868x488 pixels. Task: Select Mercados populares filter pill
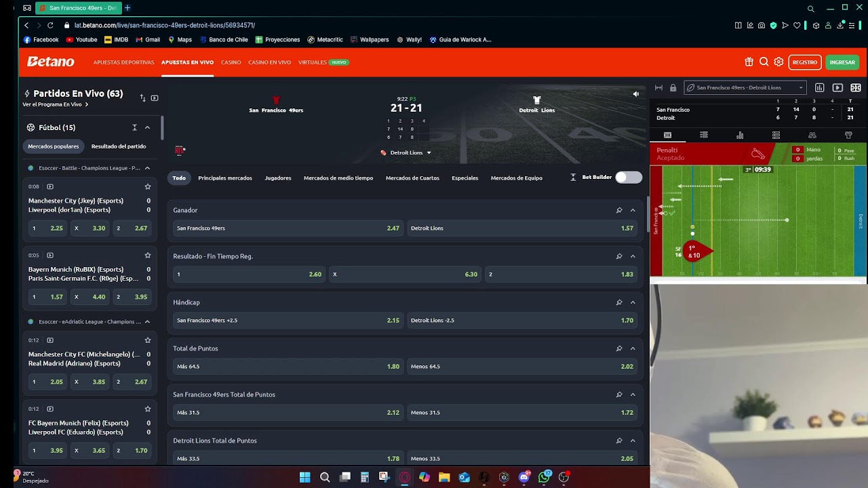[54, 146]
